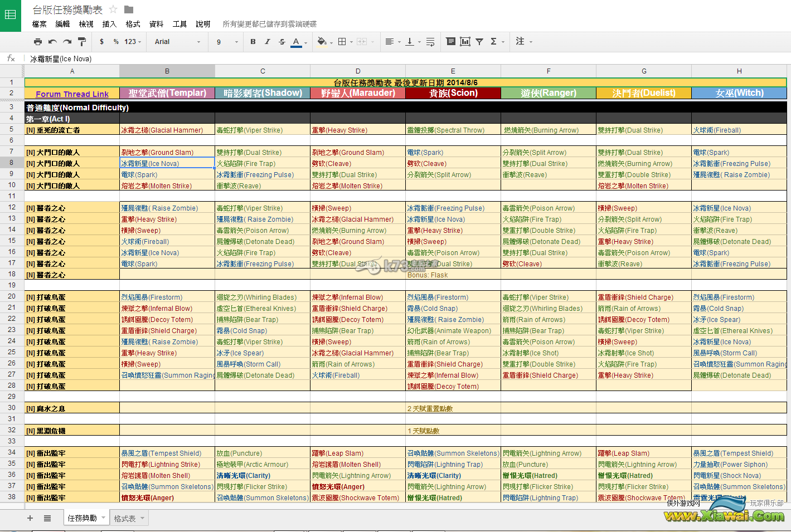
Task: Open the 說明 menu
Action: click(203, 24)
